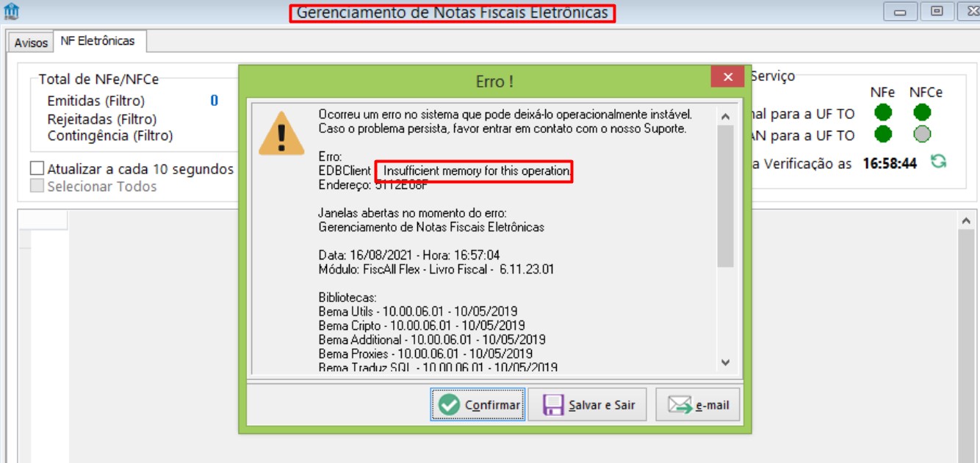This screenshot has height=463, width=980.
Task: Close the Erro dialog
Action: (728, 77)
